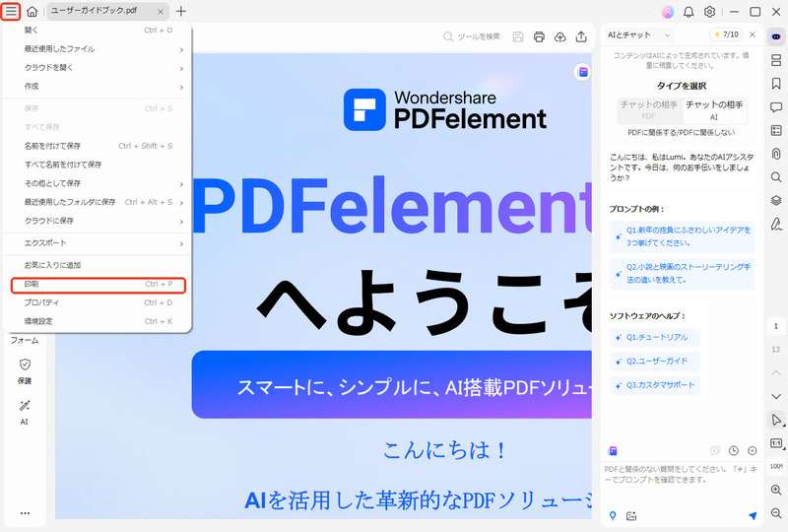Open Q1.チュートリアル help link
This screenshot has width=788, height=532.
654,337
